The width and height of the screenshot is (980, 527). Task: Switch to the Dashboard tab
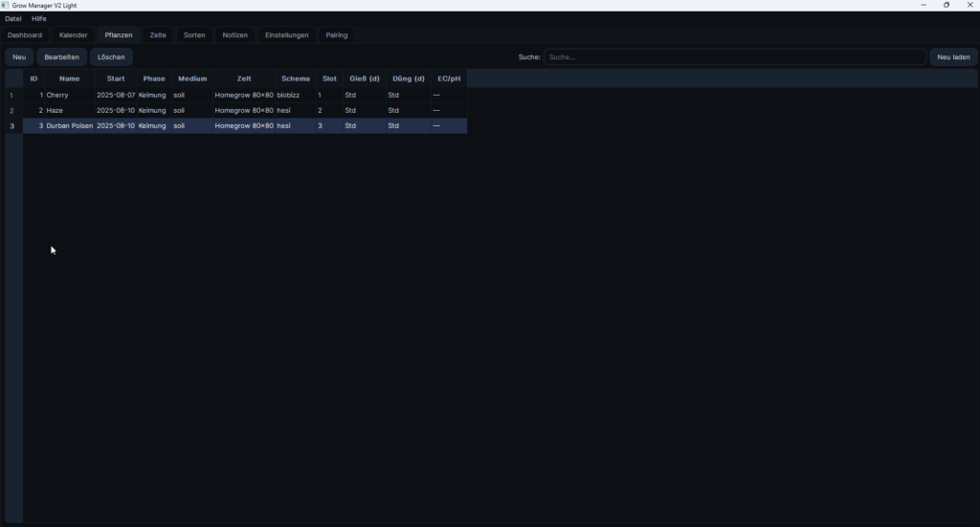coord(25,35)
